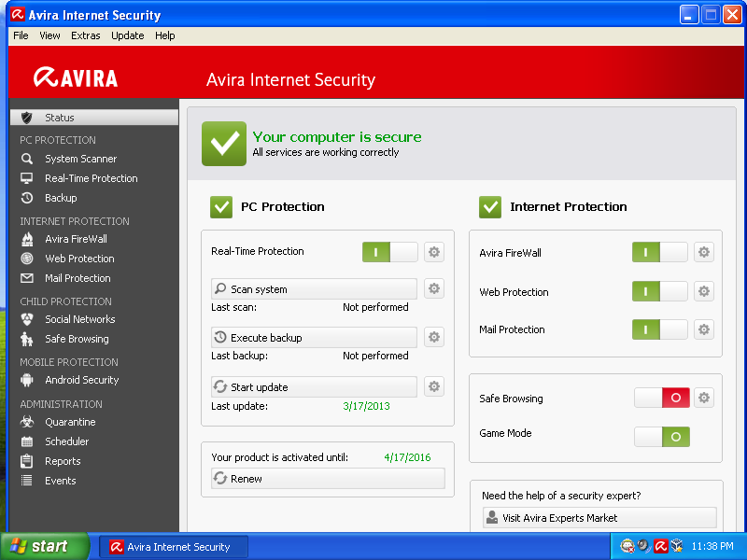Open the View menu
This screenshot has width=747, height=560.
[x=49, y=35]
